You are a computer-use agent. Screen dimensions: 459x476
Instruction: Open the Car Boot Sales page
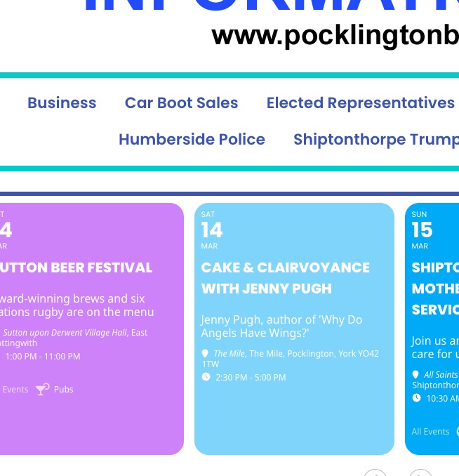[x=181, y=103]
